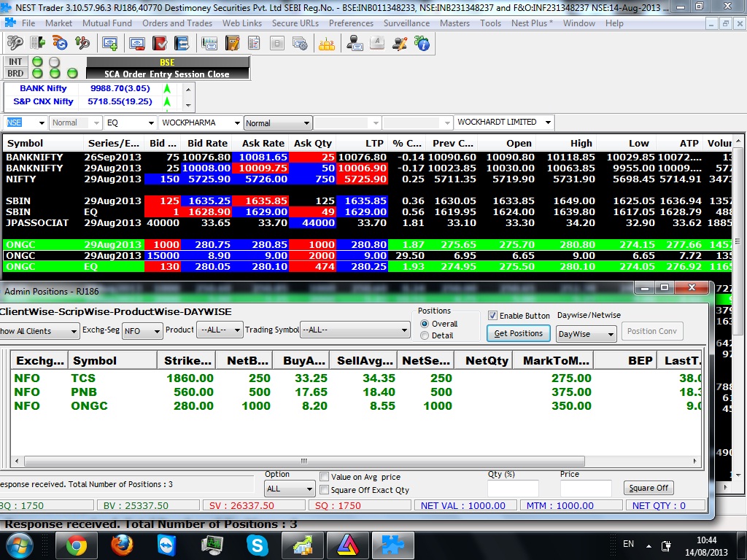Open the Market menu

click(x=58, y=23)
